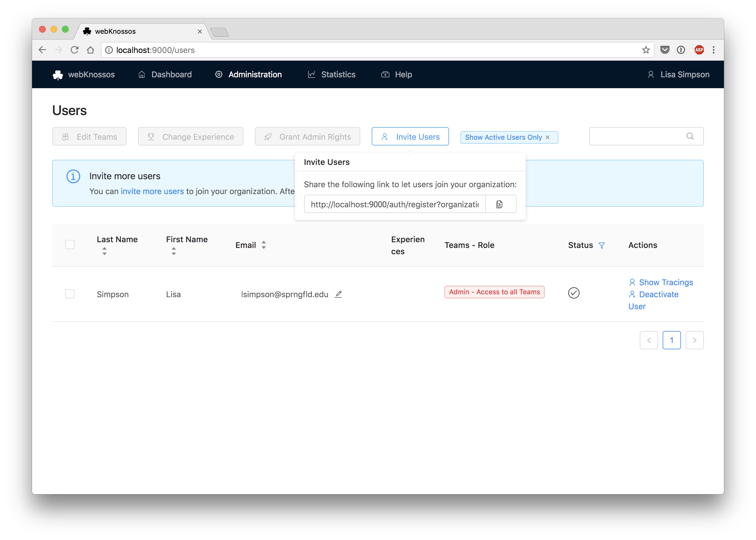Click the Edit Teams button
Image resolution: width=756 pixels, height=540 pixels.
pyautogui.click(x=89, y=137)
